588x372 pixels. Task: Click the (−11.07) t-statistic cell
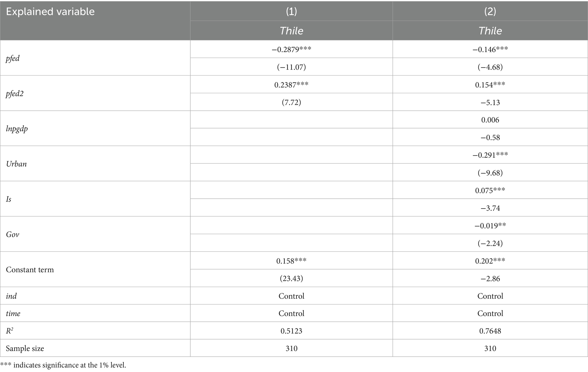[291, 67]
